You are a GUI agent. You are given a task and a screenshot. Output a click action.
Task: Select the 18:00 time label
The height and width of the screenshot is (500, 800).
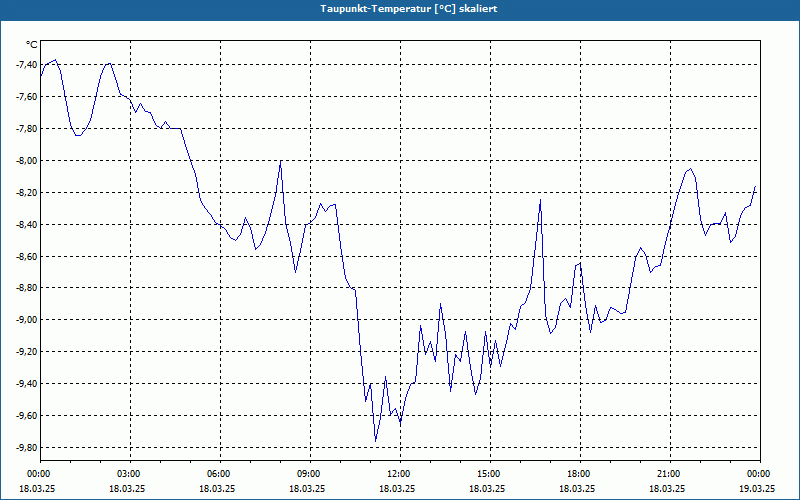coord(580,474)
